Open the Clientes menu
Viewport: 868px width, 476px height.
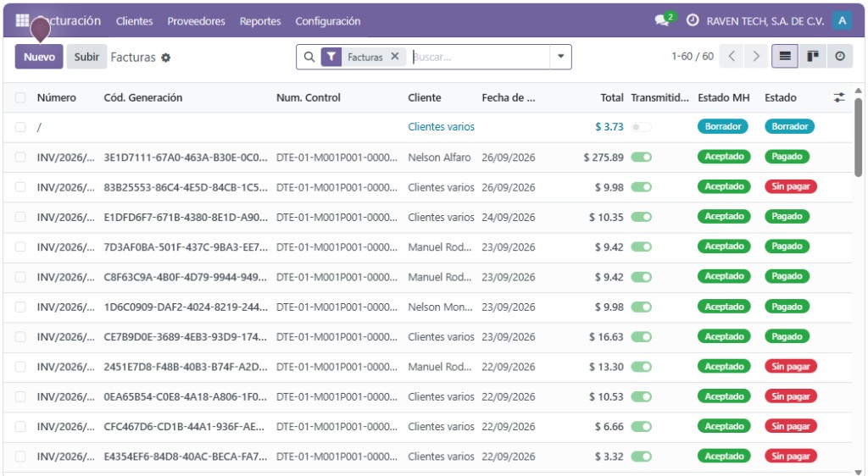135,21
